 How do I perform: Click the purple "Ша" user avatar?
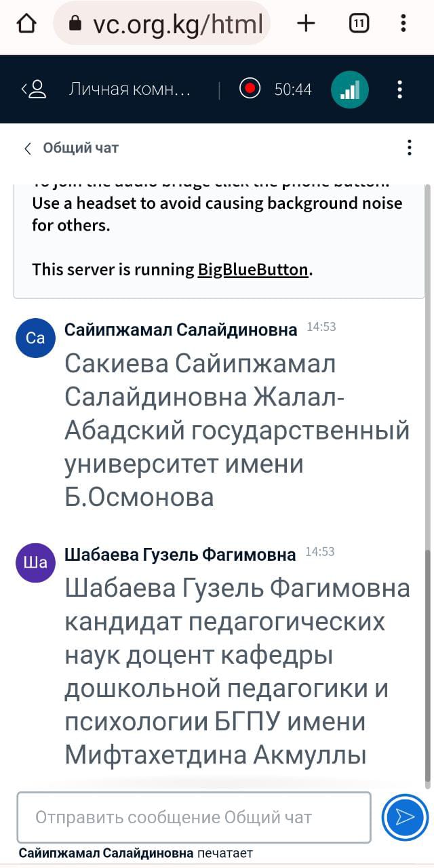click(35, 562)
